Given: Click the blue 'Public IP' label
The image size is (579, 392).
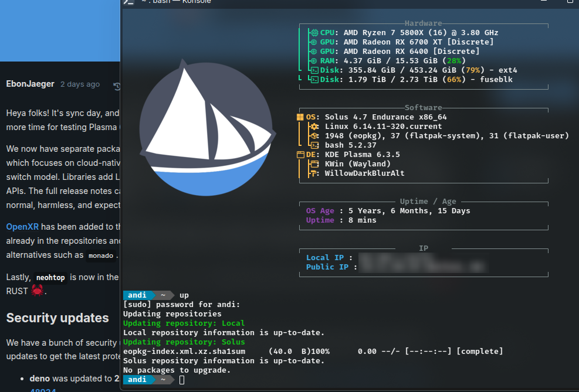Looking at the screenshot, I should 327,267.
